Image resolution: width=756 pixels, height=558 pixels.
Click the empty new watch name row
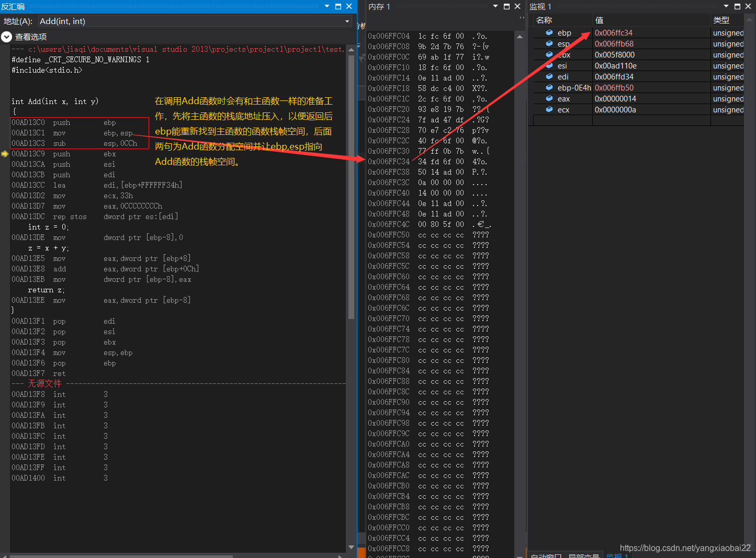(563, 120)
